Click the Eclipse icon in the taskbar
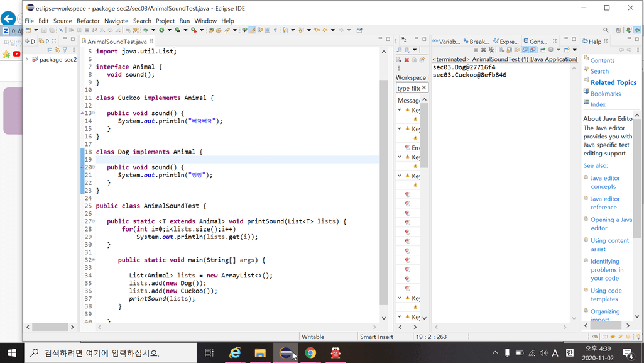Screen dimensions: 644x363 285,353
